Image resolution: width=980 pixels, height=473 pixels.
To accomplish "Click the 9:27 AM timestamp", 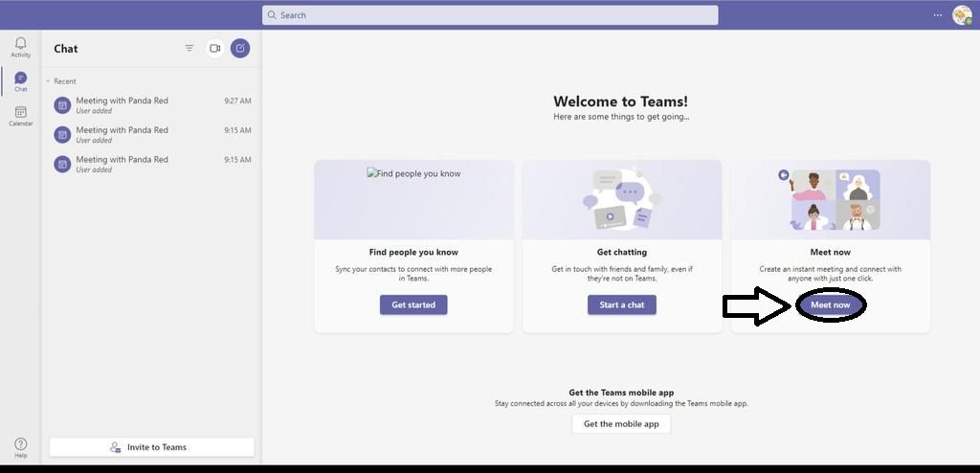I will [237, 101].
